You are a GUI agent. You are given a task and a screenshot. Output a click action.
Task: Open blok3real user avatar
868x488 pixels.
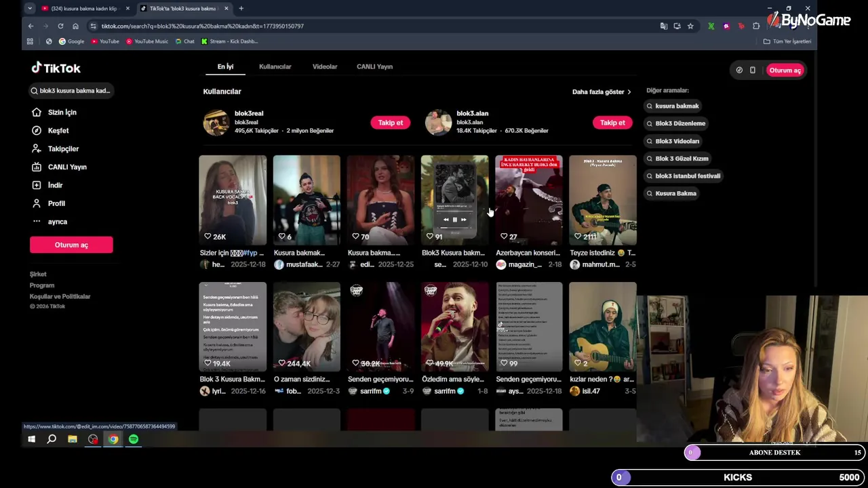click(x=216, y=123)
